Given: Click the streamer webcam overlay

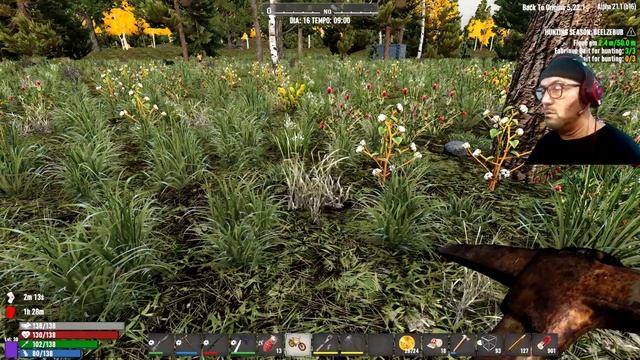Looking at the screenshot, I should [x=583, y=109].
